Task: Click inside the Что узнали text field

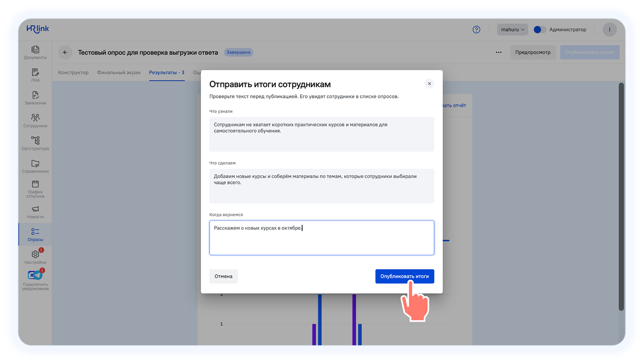Action: [322, 134]
